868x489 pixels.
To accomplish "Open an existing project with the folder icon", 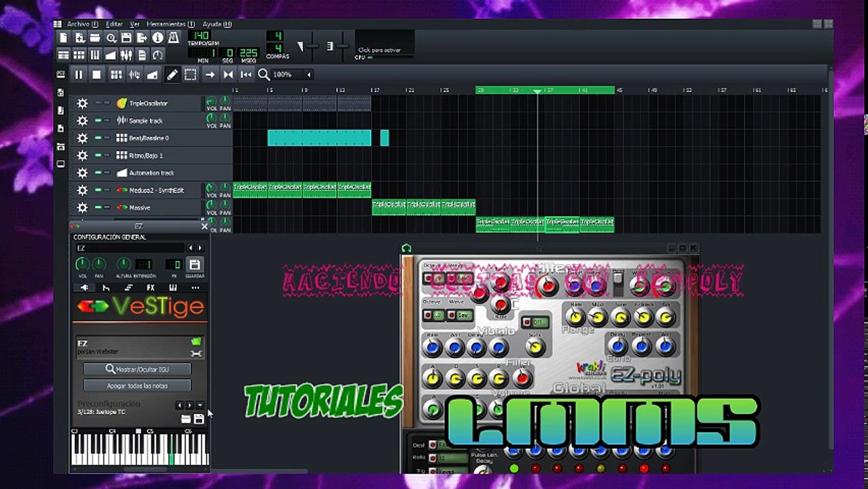I will (95, 38).
